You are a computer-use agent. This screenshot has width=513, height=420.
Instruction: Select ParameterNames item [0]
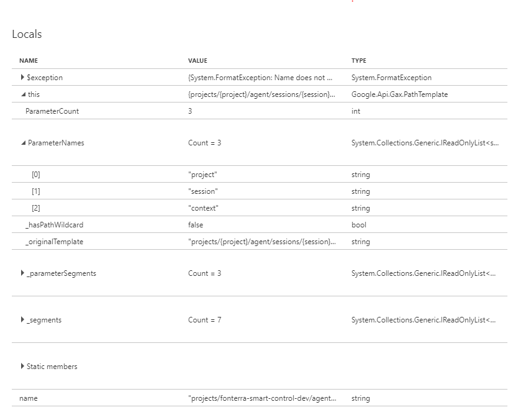(260, 175)
